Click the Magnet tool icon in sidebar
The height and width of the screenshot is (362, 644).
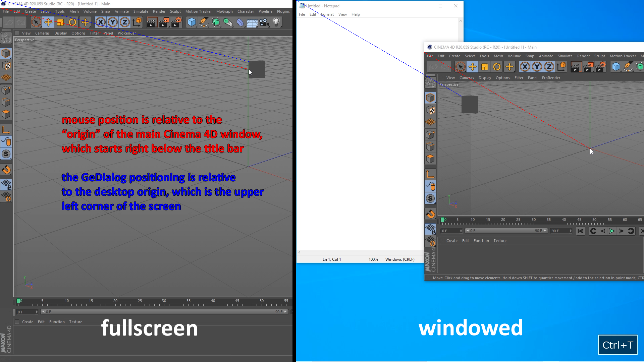[x=7, y=169]
